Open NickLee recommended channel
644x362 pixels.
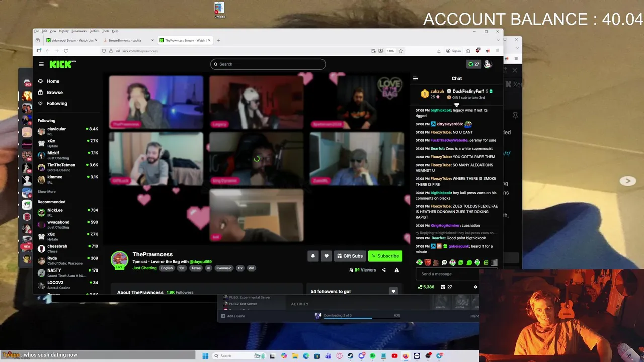click(x=67, y=212)
